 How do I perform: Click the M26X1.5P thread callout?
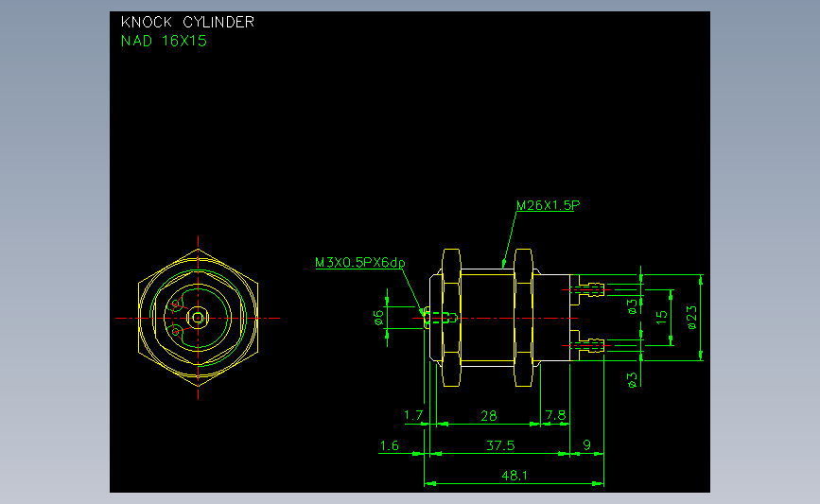pyautogui.click(x=548, y=205)
